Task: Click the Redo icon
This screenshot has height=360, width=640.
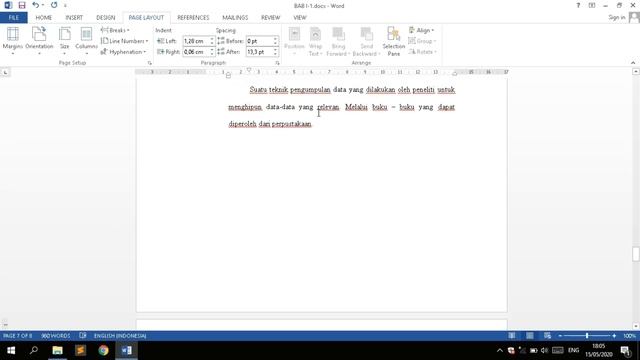Action: point(54,5)
